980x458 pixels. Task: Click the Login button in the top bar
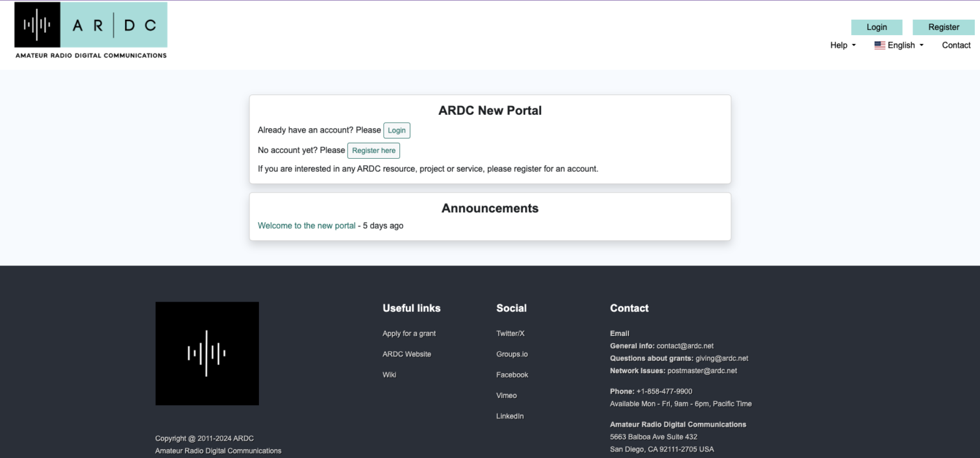point(877,27)
